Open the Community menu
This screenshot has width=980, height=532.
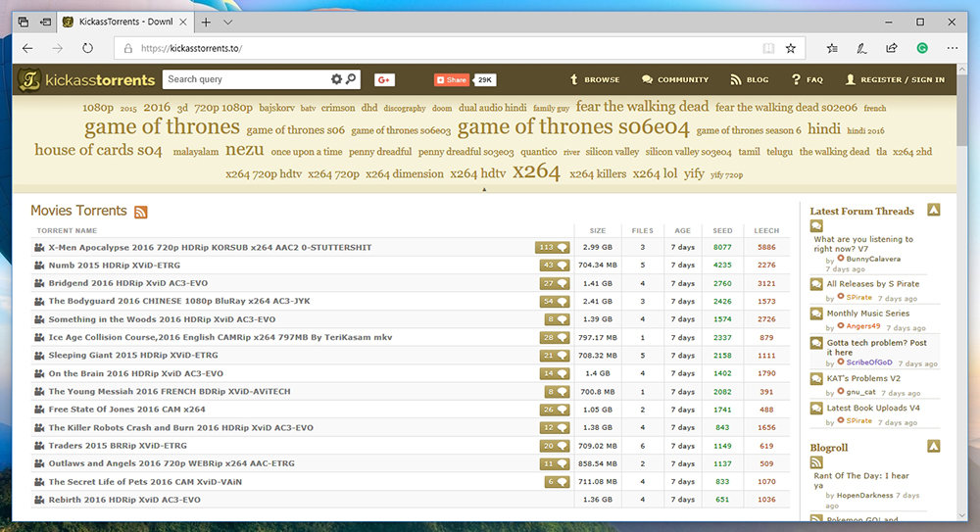click(675, 79)
